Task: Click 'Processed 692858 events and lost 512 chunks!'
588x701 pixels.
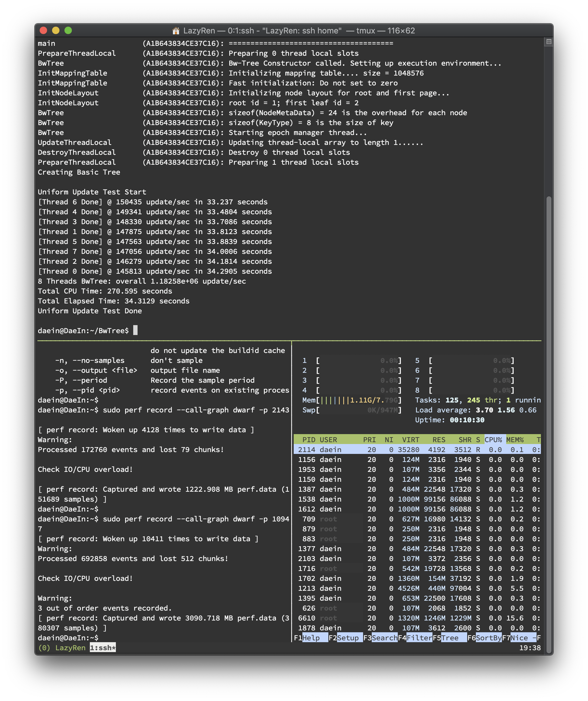Action: coord(133,559)
